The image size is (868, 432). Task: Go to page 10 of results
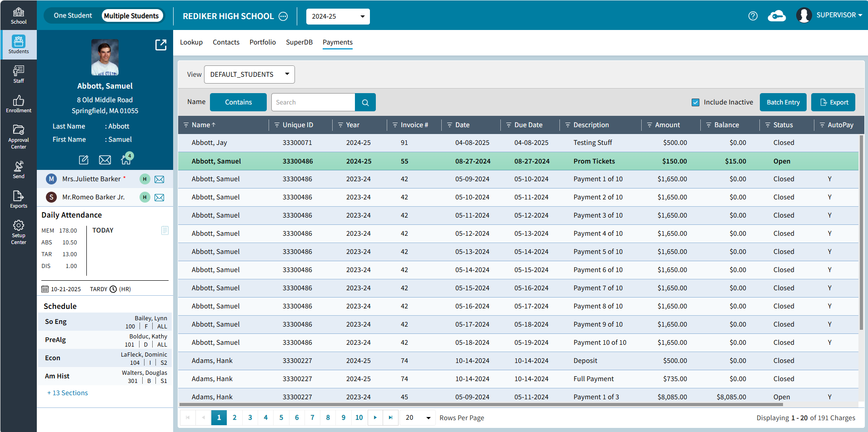coord(359,417)
